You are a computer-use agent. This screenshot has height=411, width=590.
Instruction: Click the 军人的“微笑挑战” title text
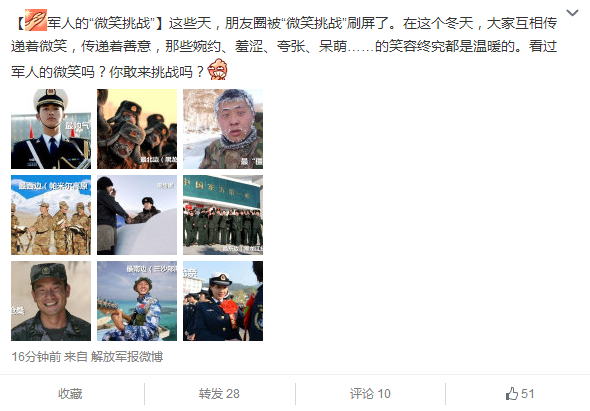(101, 23)
